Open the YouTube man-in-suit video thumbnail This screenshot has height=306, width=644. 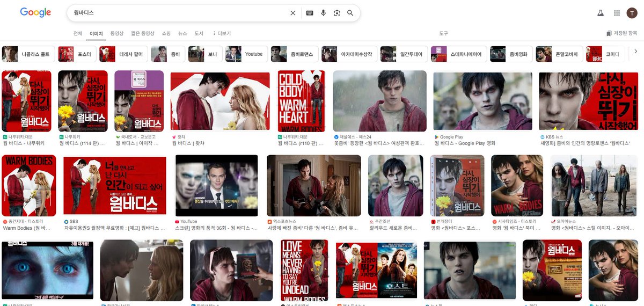[216, 186]
